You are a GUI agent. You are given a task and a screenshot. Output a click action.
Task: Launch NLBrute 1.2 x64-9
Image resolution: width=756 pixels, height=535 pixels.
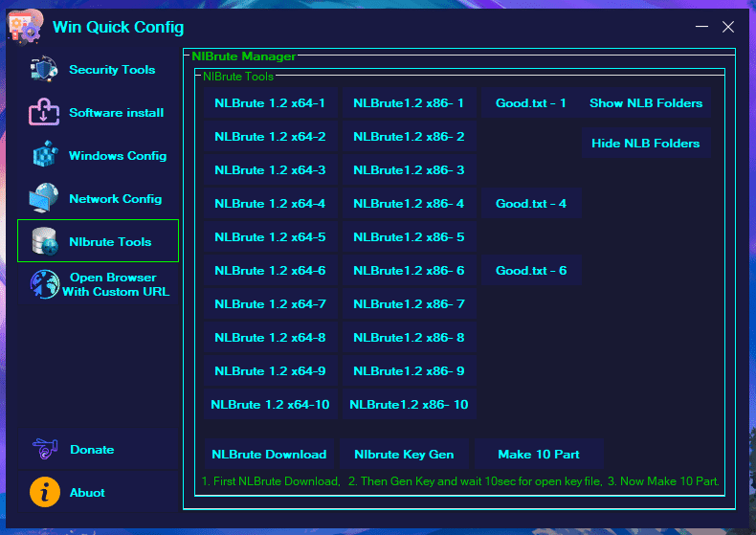pos(270,371)
